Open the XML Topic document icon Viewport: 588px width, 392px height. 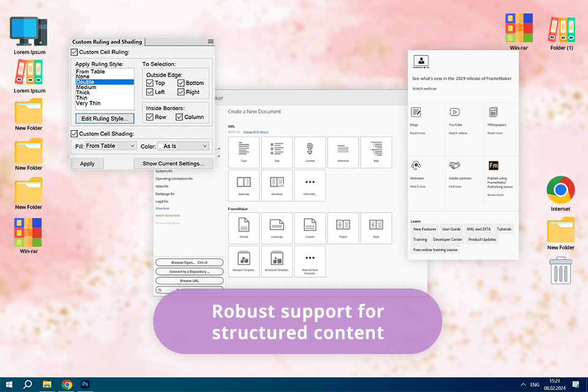(x=244, y=152)
